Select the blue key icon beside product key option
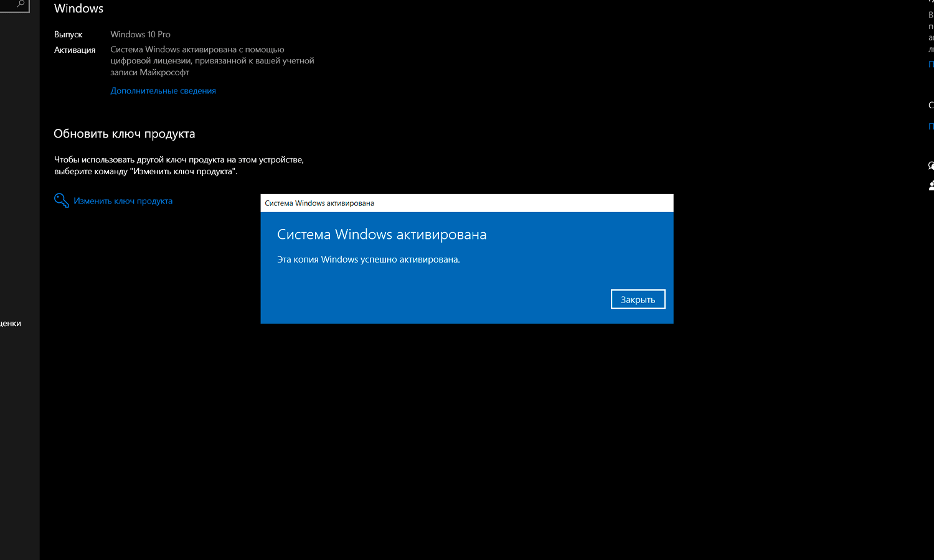The width and height of the screenshot is (934, 560). tap(61, 200)
